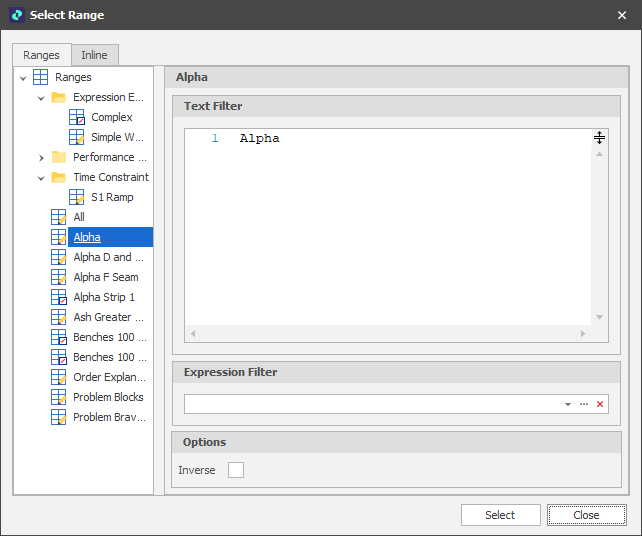
Task: Click the Alpha Strip 1 range icon
Action: click(x=59, y=297)
